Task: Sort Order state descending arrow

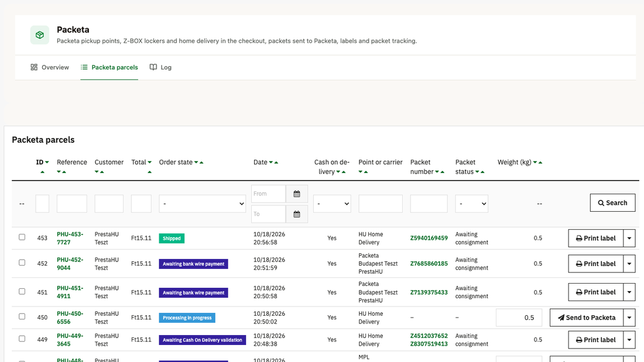Action: pyautogui.click(x=196, y=163)
